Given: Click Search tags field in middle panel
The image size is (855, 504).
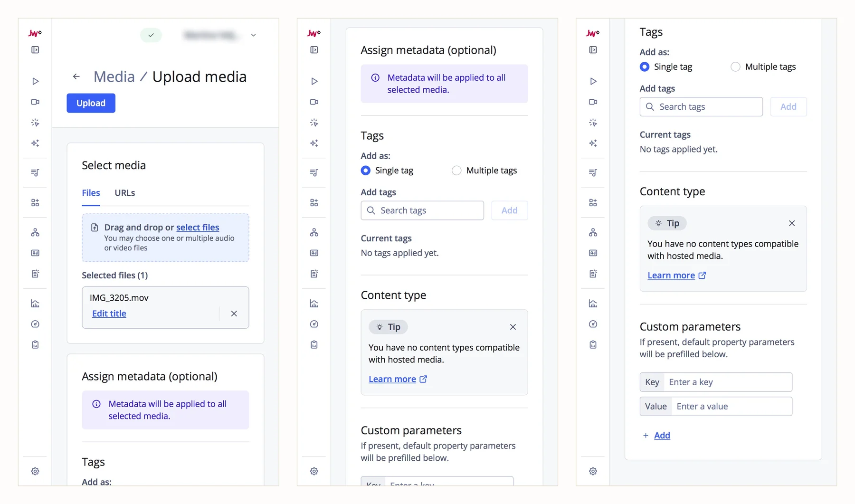Looking at the screenshot, I should click(422, 210).
